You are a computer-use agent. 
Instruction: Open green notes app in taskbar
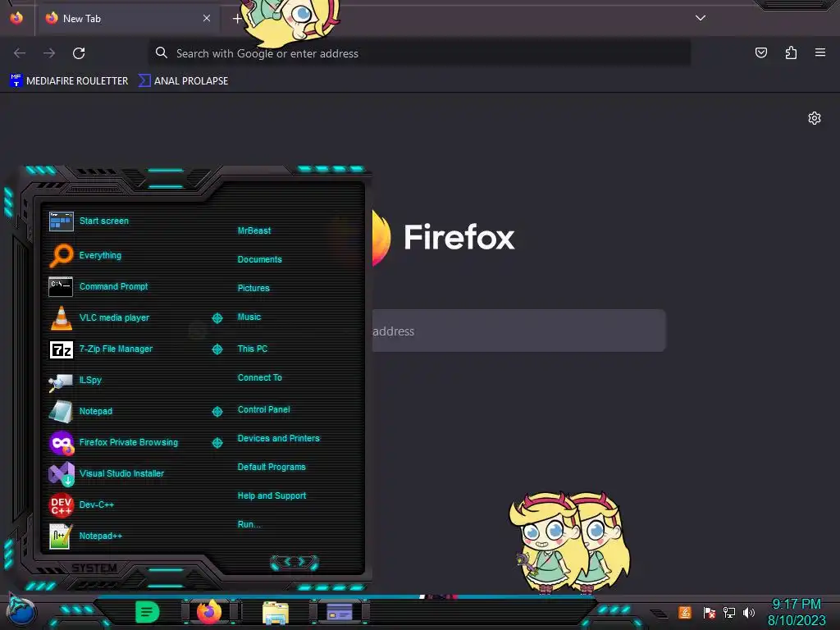[x=148, y=612]
